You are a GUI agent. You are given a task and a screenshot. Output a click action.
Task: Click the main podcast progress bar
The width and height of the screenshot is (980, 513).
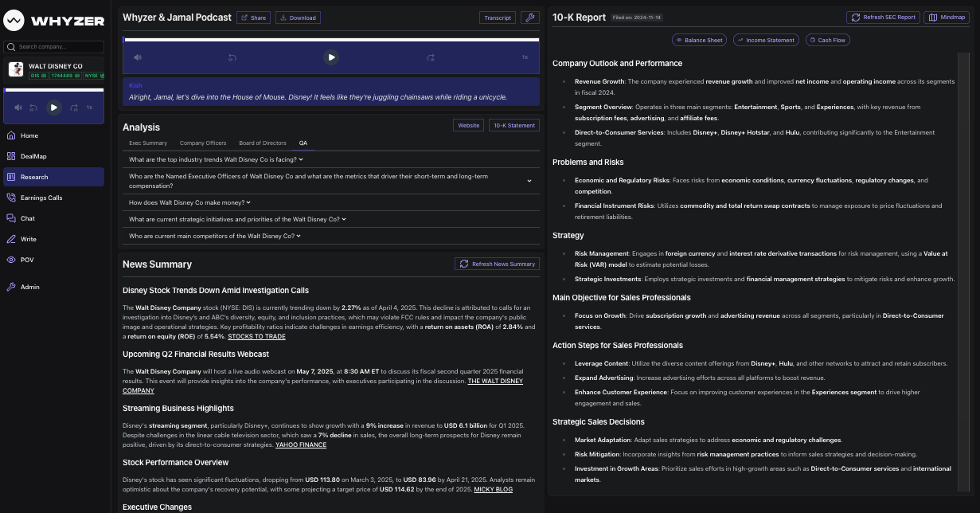[330, 39]
